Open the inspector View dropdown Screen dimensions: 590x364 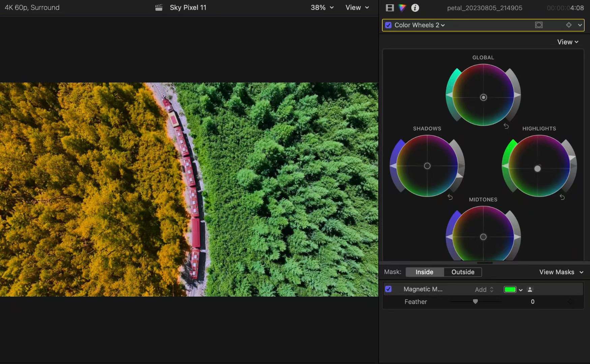click(568, 42)
